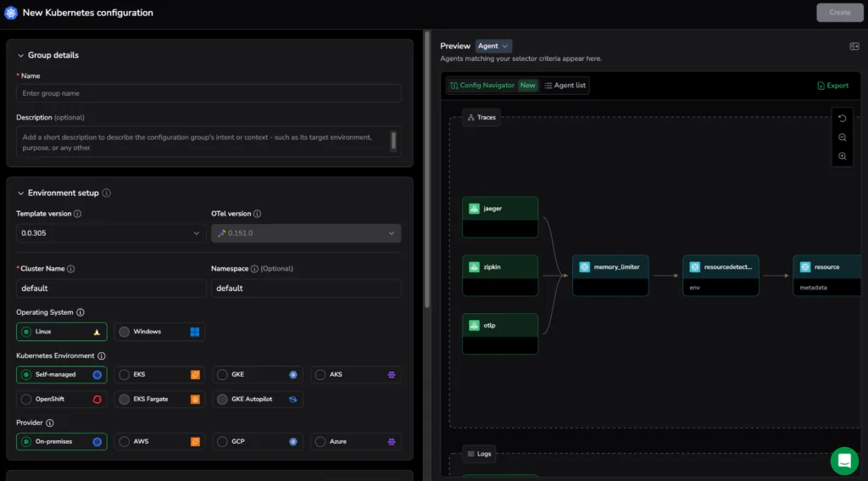Select GKE as Kubernetes environment
The image size is (868, 481).
258,375
